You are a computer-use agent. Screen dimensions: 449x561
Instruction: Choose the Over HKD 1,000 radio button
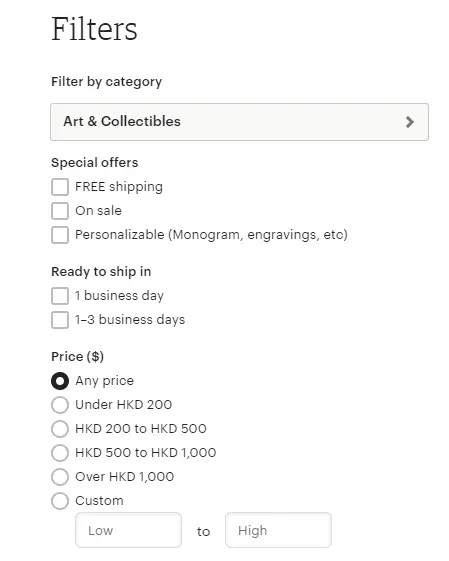coord(60,477)
